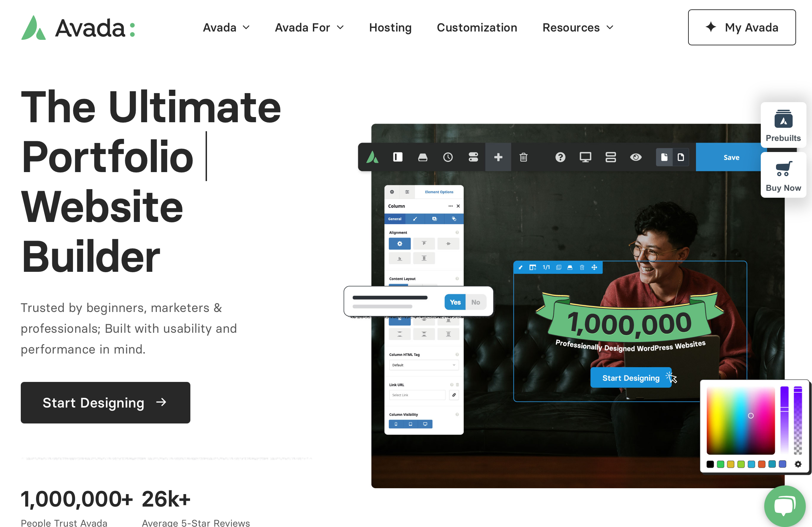812x527 pixels.
Task: Click the Avada logo in the header
Action: pyautogui.click(x=78, y=28)
